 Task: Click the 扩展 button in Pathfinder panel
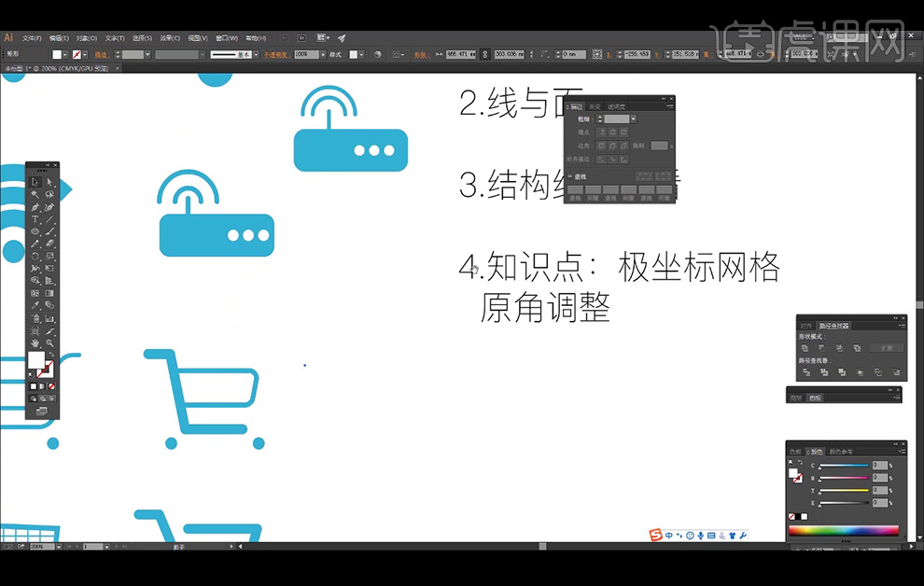tap(885, 347)
